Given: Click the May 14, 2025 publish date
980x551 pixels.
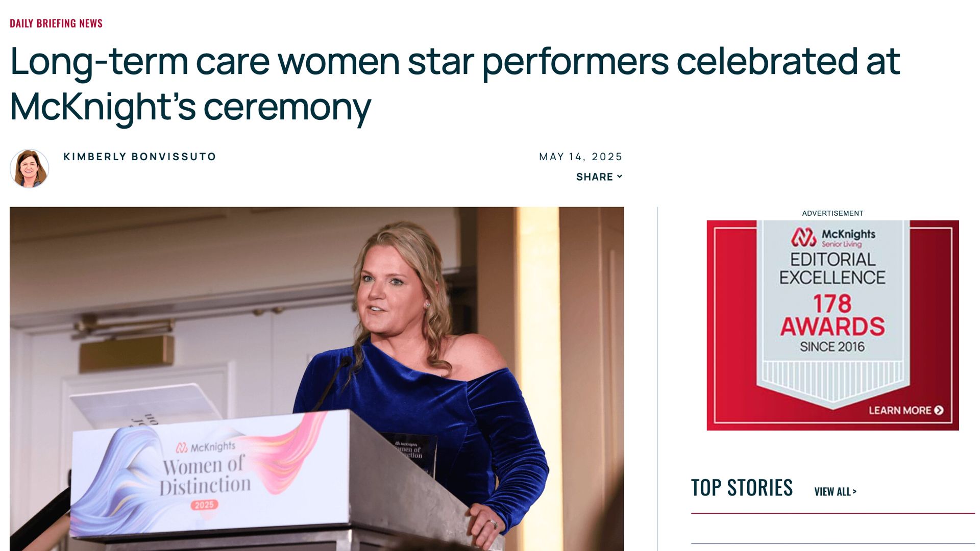Looking at the screenshot, I should click(x=580, y=157).
